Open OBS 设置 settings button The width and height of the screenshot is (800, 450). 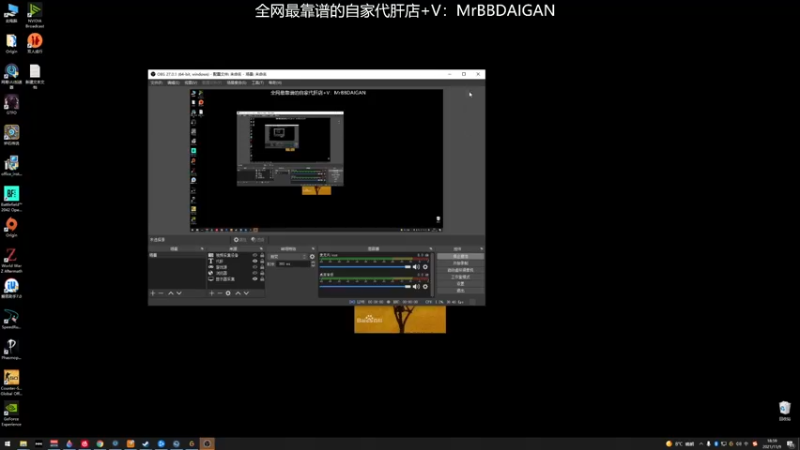[x=460, y=284]
